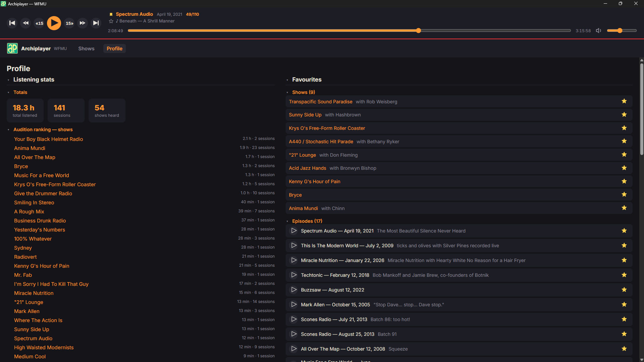The width and height of the screenshot is (644, 362).
Task: Toggle star for Acid Jazz Hands
Action: pyautogui.click(x=624, y=168)
